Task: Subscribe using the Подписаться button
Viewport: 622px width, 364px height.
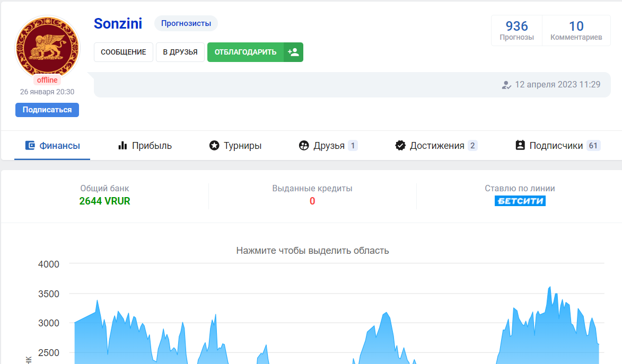Action: tap(47, 110)
